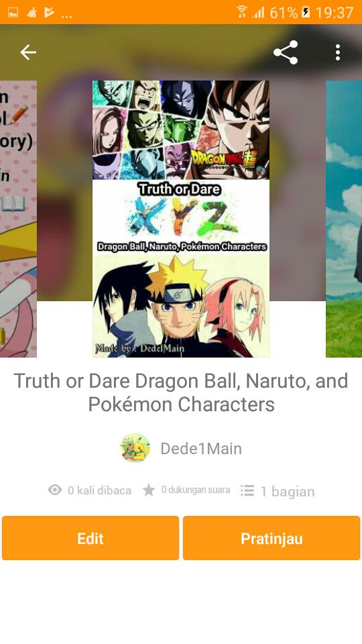Open the '1 bagian' parts list
This screenshot has height=644, width=362.
click(x=288, y=491)
